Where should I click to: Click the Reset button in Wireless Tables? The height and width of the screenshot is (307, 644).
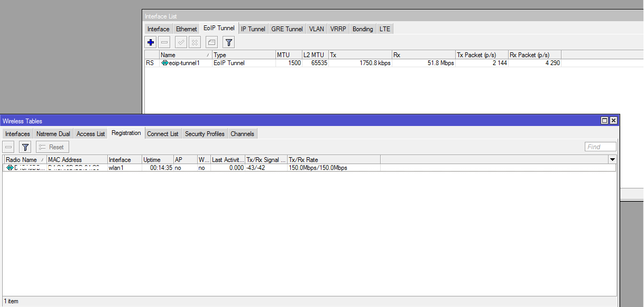pos(52,147)
